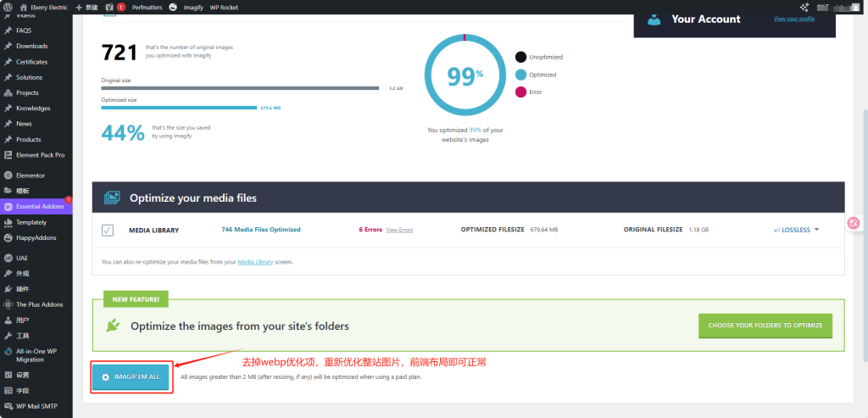The image size is (868, 418).
Task: Click the WP Mail SMTP envelope icon
Action: click(x=8, y=406)
